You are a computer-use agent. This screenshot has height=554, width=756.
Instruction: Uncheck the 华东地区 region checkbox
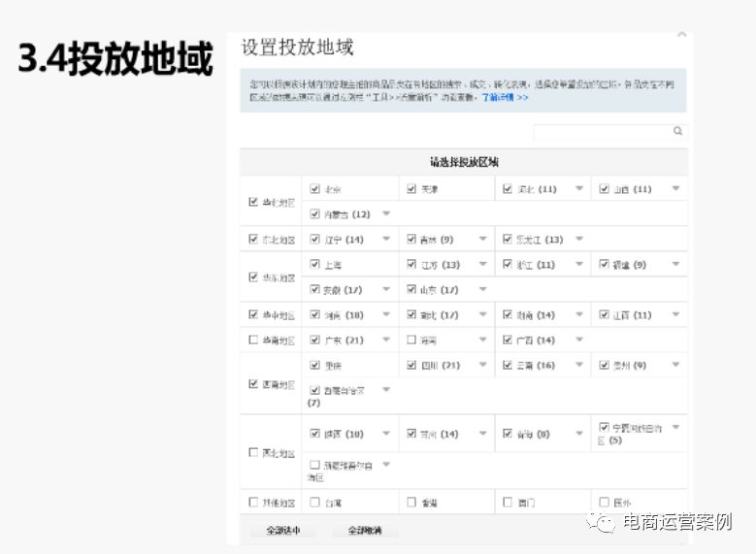[x=253, y=277]
